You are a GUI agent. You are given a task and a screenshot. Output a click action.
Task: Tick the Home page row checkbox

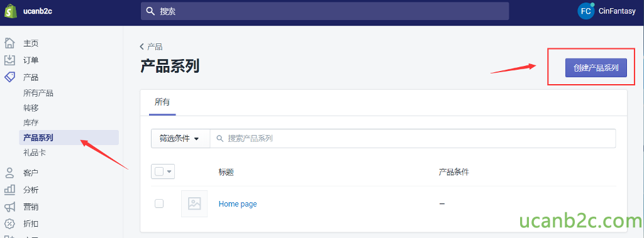pos(159,203)
